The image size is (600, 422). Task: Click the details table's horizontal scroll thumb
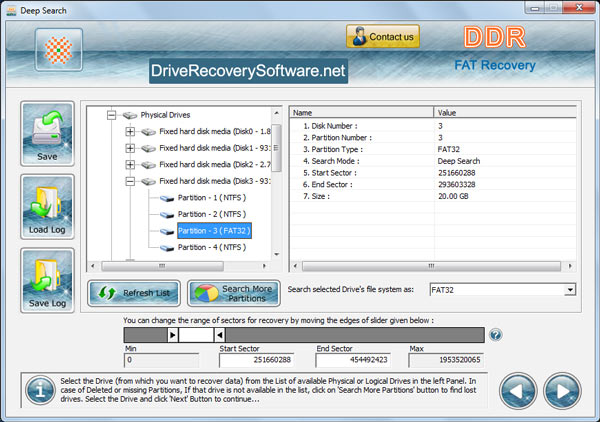431,266
